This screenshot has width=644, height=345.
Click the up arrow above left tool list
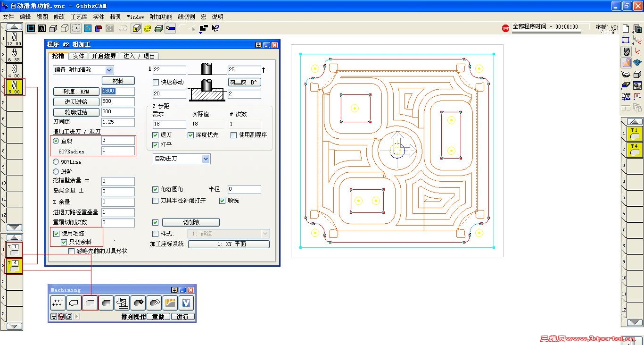[15, 27]
